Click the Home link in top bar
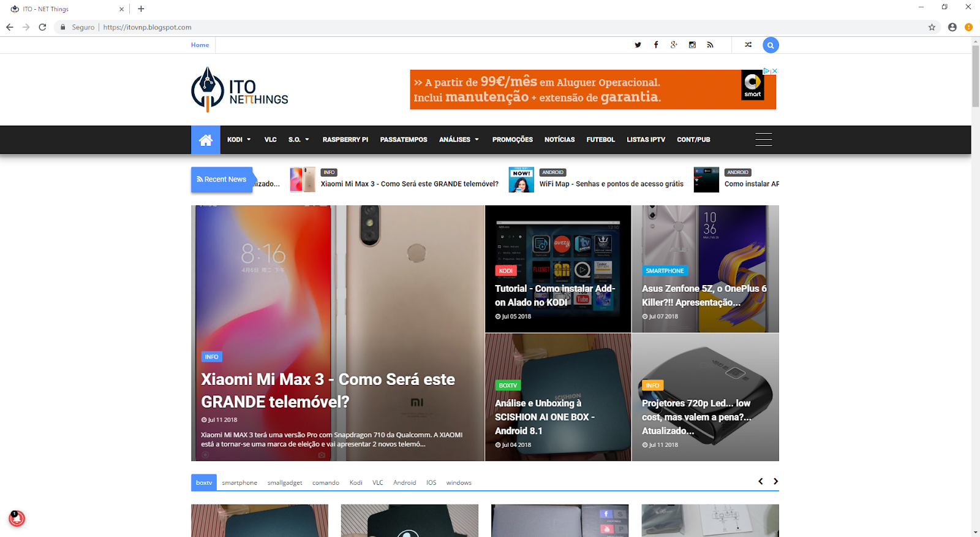This screenshot has height=537, width=980. coord(200,45)
